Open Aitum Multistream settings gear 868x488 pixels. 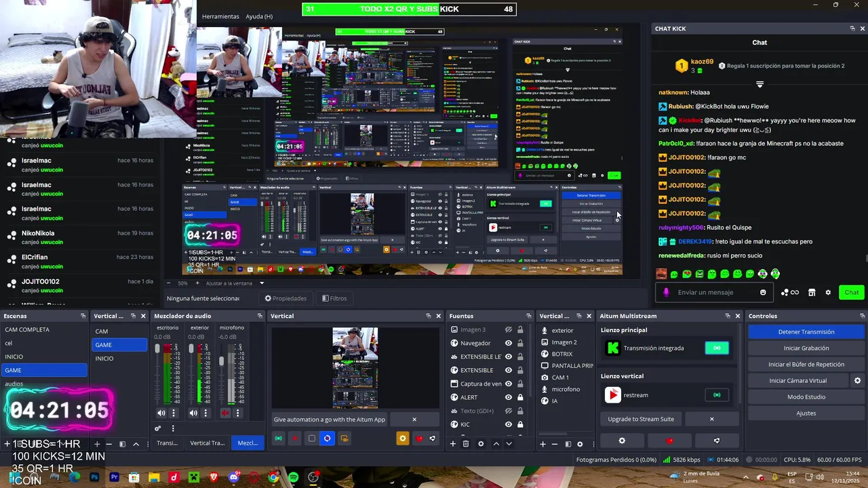(x=622, y=441)
